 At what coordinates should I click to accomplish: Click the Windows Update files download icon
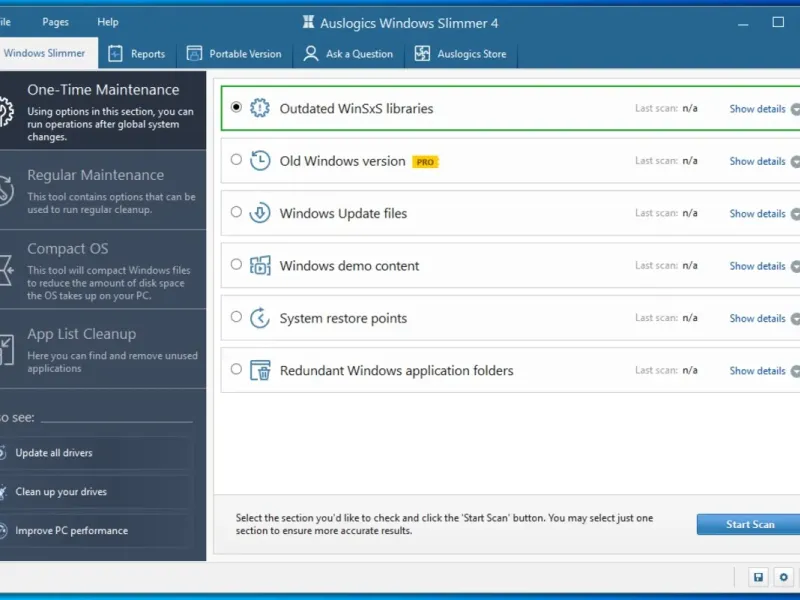(260, 213)
